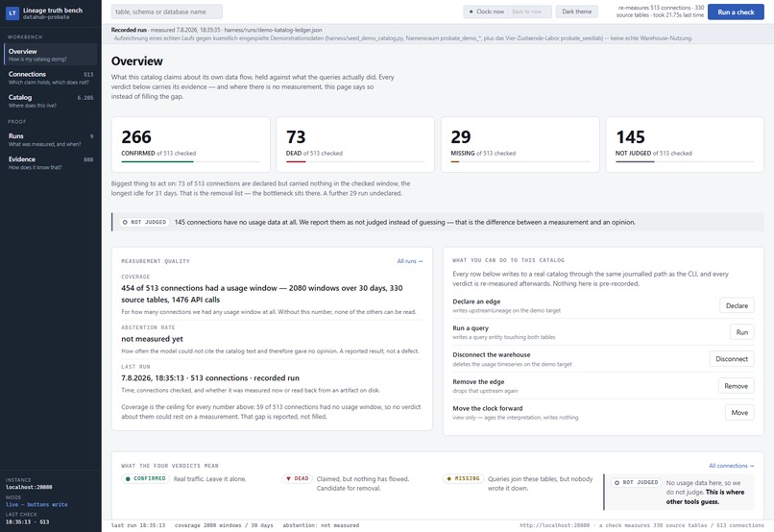774x532 pixels.
Task: Click the not measured yet abstention value
Action: click(x=152, y=339)
